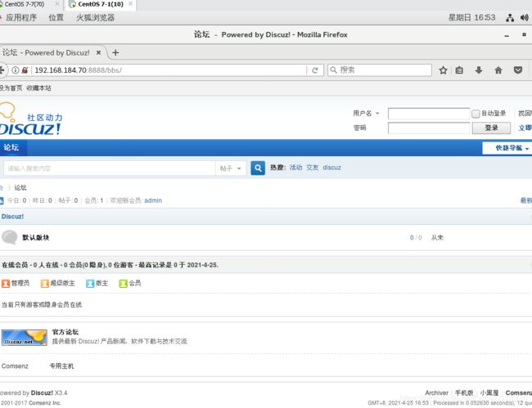Click the Discuz! logo
Screen dimensions: 532x408
point(30,119)
